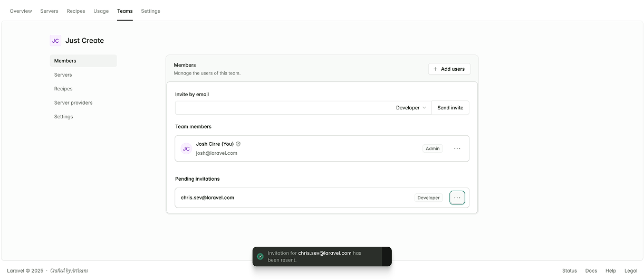This screenshot has height=280, width=644.
Task: Go to the Recipes top navigation tab
Action: click(x=76, y=11)
